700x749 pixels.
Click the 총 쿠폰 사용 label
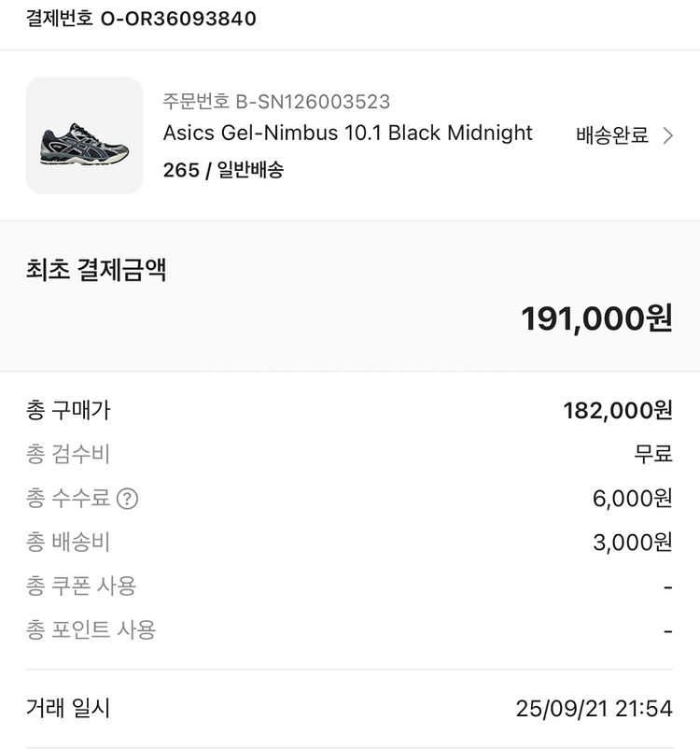coord(81,586)
